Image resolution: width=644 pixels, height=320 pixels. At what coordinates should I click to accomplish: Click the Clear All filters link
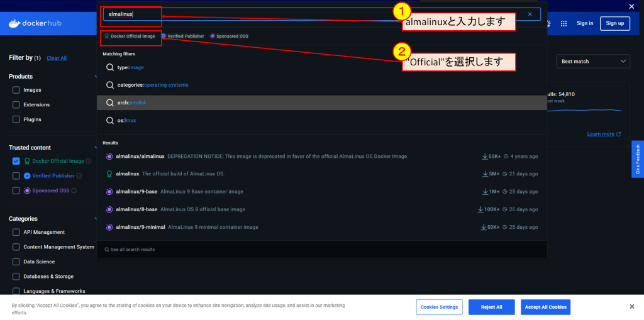57,58
